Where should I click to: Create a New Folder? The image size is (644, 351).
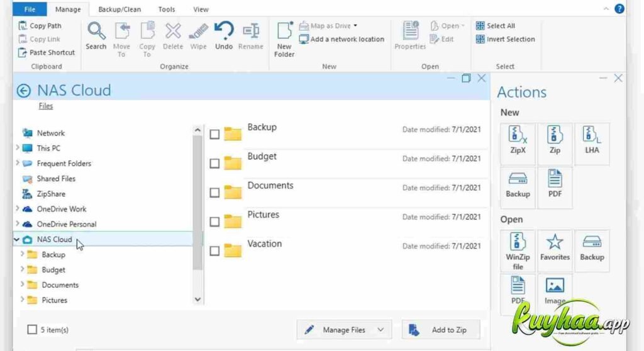[x=284, y=40]
